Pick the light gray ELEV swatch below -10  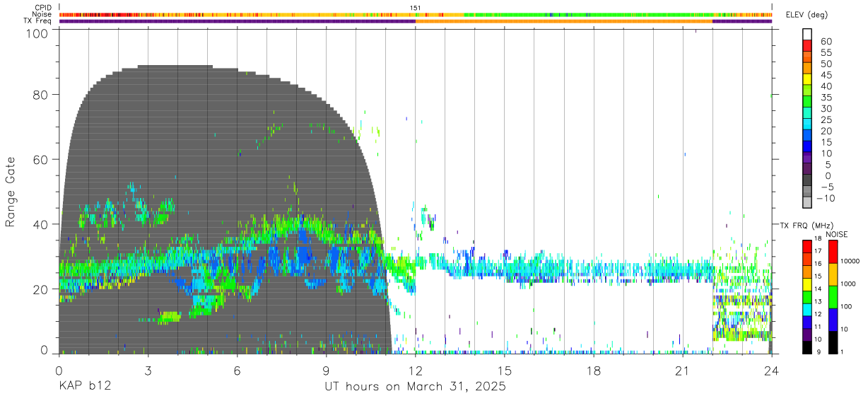(807, 204)
